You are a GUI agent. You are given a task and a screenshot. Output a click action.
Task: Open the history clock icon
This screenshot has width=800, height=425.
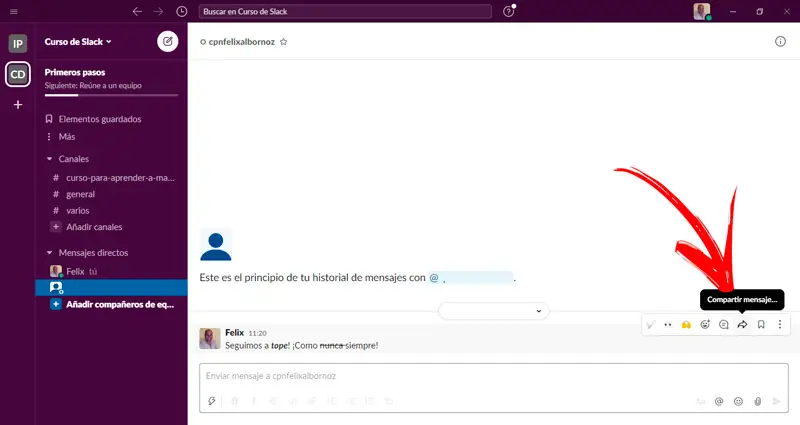(182, 11)
